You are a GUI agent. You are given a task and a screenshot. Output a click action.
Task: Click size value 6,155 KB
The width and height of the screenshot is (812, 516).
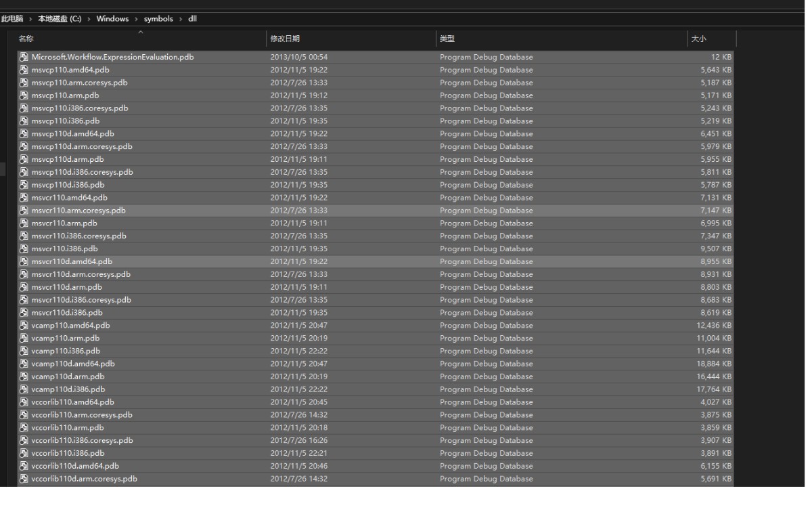tap(716, 467)
